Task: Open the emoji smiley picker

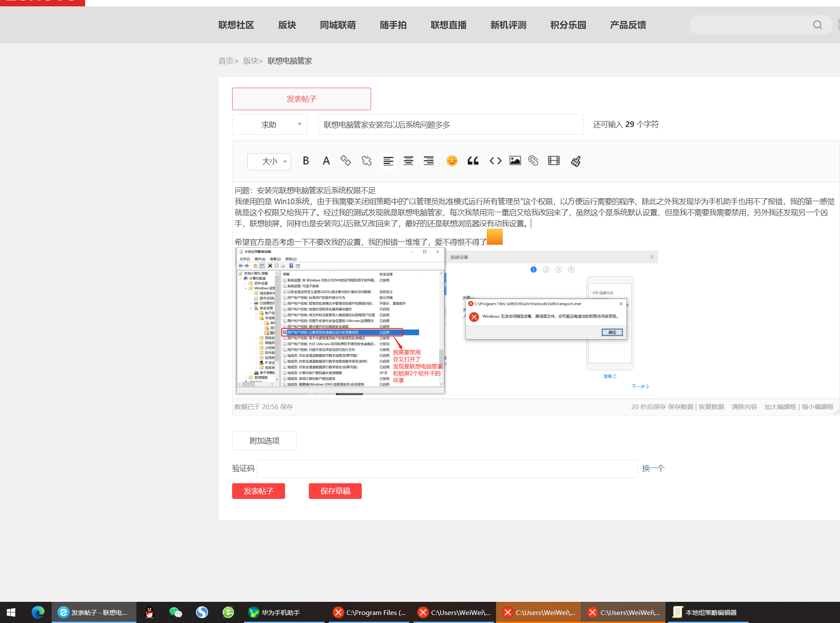Action: click(x=452, y=161)
